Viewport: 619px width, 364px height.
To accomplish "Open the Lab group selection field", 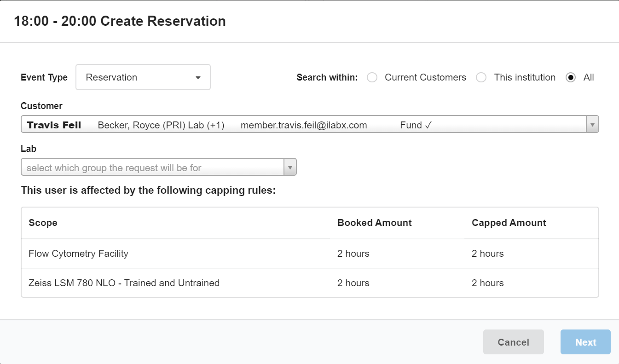I will [152, 168].
